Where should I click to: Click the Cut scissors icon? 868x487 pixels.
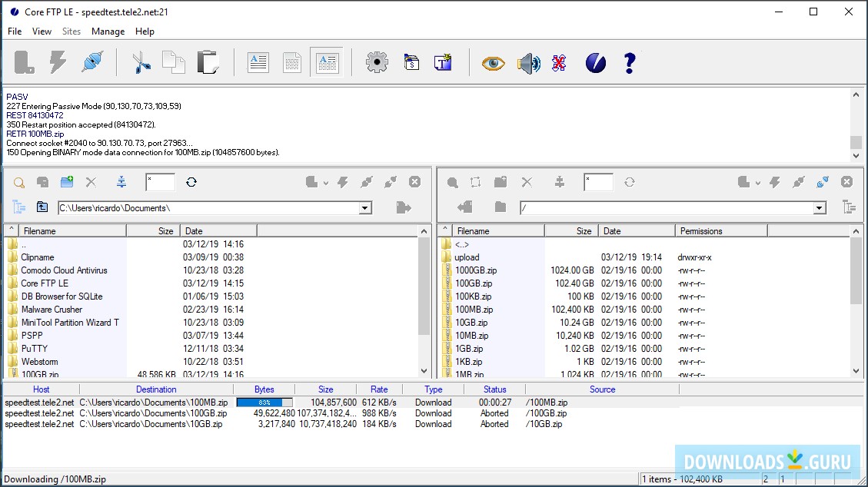(x=141, y=62)
